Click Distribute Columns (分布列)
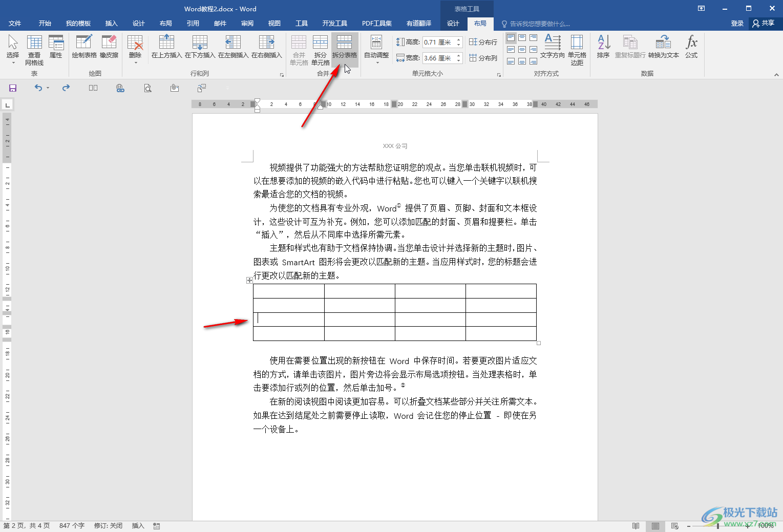The height and width of the screenshot is (532, 783). pos(483,58)
